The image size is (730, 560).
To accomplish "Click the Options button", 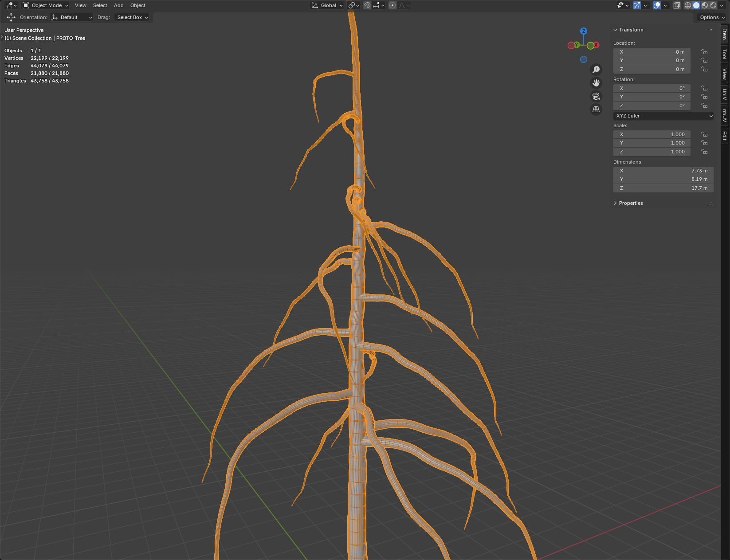I will [712, 17].
